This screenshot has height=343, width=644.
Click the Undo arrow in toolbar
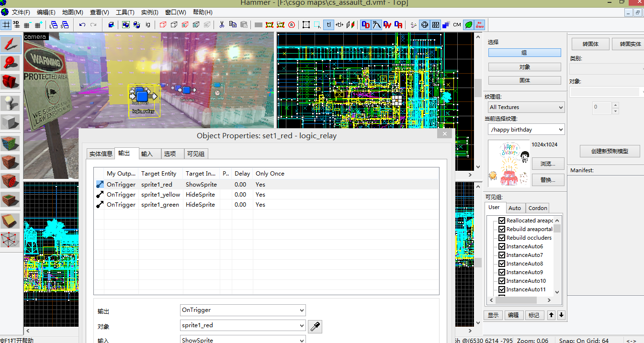[x=82, y=24]
